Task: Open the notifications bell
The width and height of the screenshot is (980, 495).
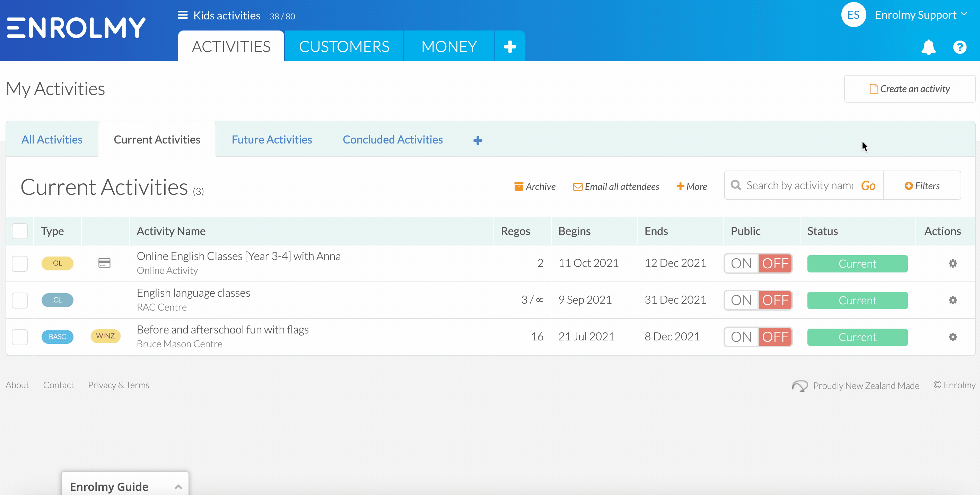Action: click(929, 47)
